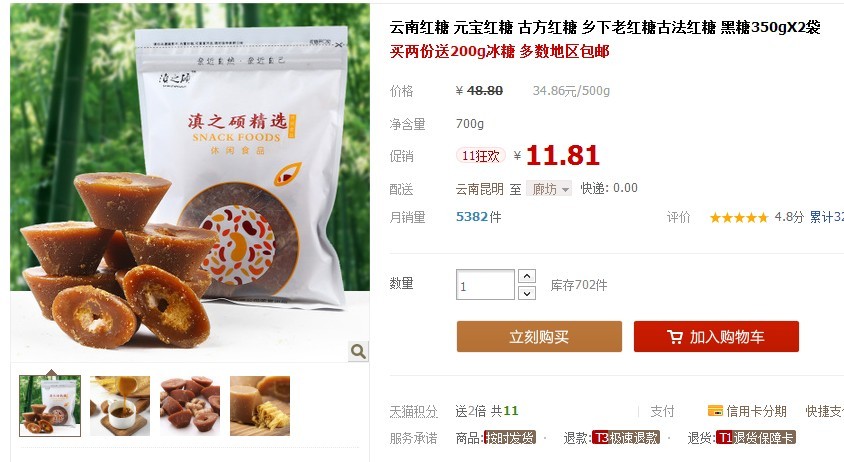This screenshot has height=462, width=844.
Task: Click the monthly sales count 5382
Action: [x=472, y=217]
